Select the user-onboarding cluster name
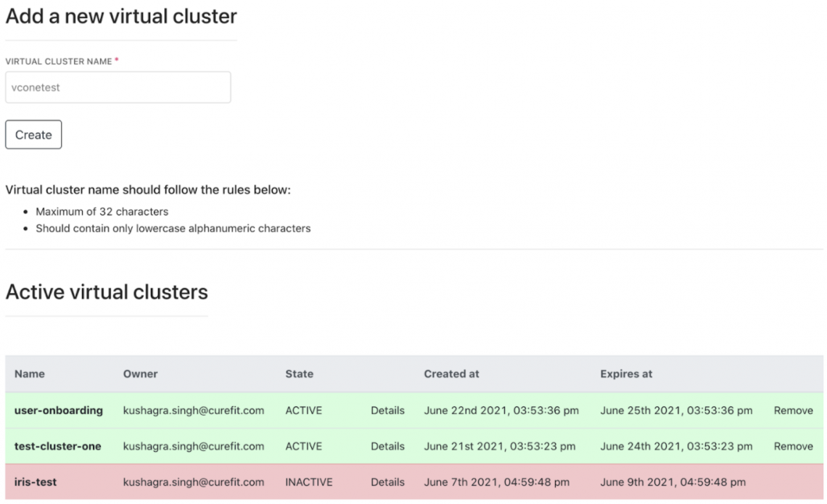 click(x=59, y=410)
